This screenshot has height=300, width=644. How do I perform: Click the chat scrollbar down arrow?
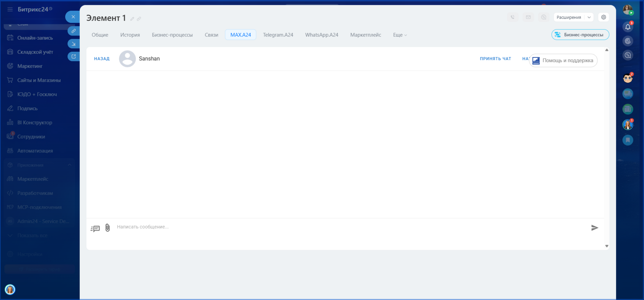(606, 246)
